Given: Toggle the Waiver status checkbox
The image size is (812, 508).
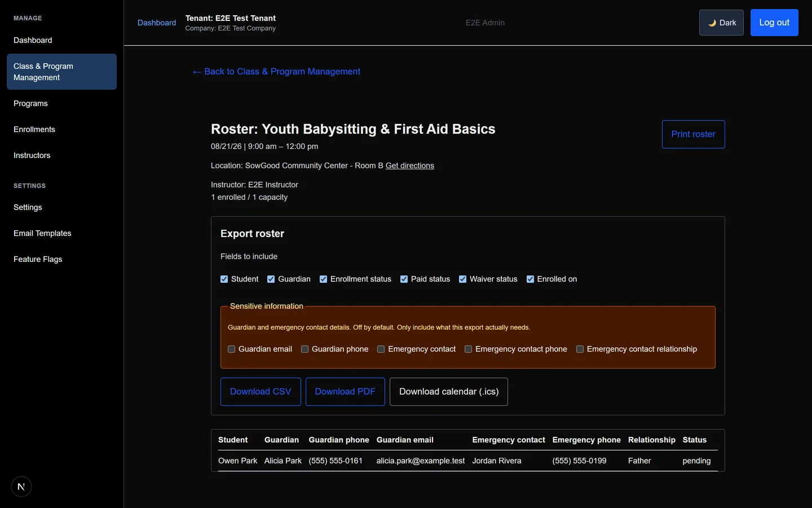Looking at the screenshot, I should tap(463, 279).
